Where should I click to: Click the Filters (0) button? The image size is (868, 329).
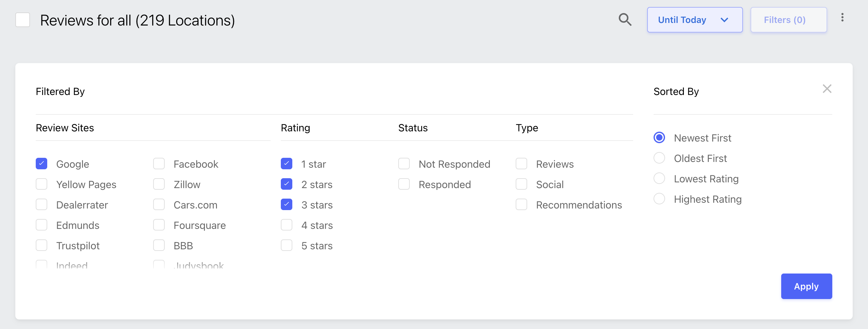(x=789, y=20)
